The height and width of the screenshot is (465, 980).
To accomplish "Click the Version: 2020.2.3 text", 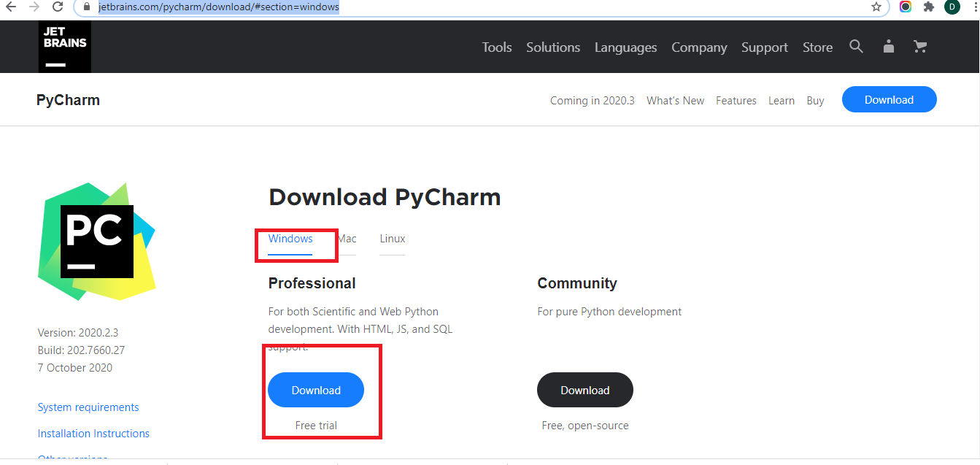I will [77, 332].
